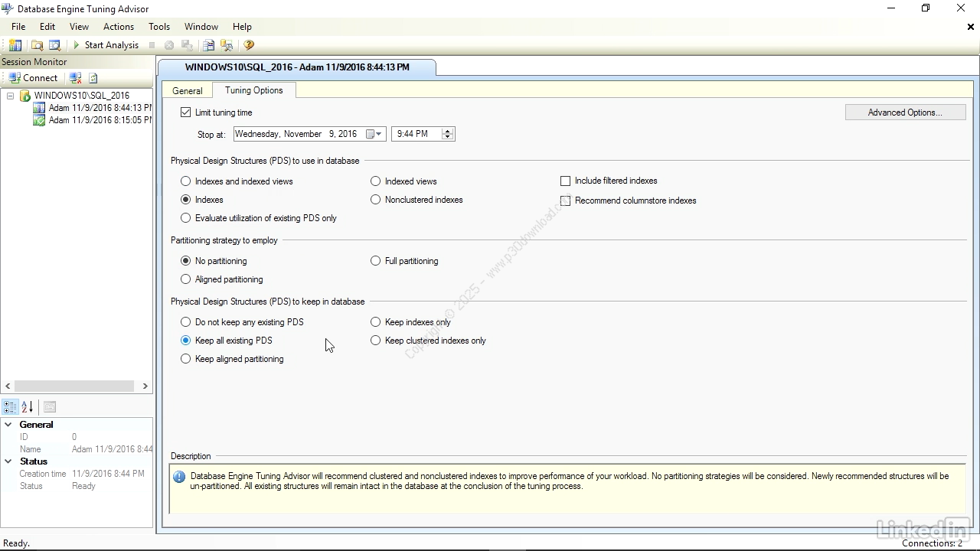Click the Session Monitor horizontal scrollbar thumb
Viewport: 980px width, 551px height.
pos(74,386)
